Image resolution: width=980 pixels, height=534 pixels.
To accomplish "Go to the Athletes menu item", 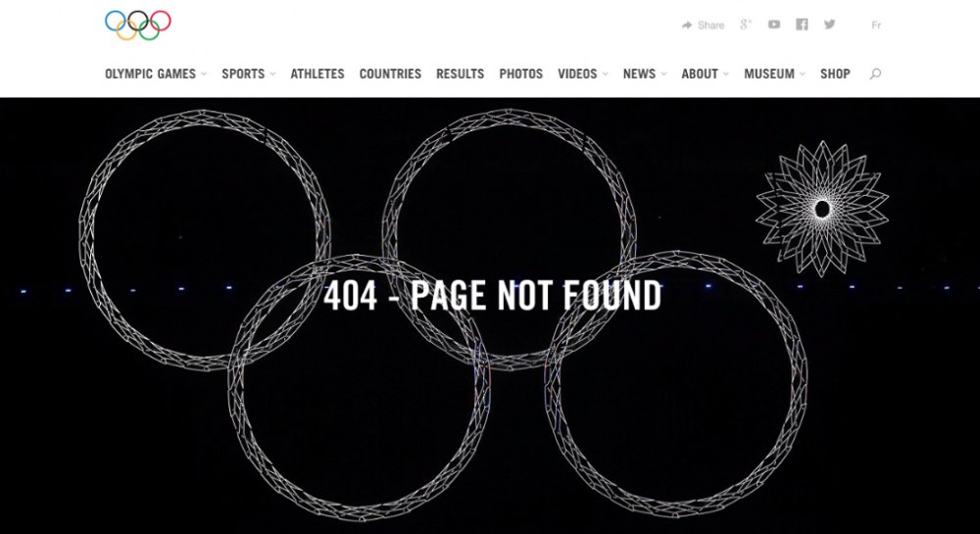I will tap(318, 73).
